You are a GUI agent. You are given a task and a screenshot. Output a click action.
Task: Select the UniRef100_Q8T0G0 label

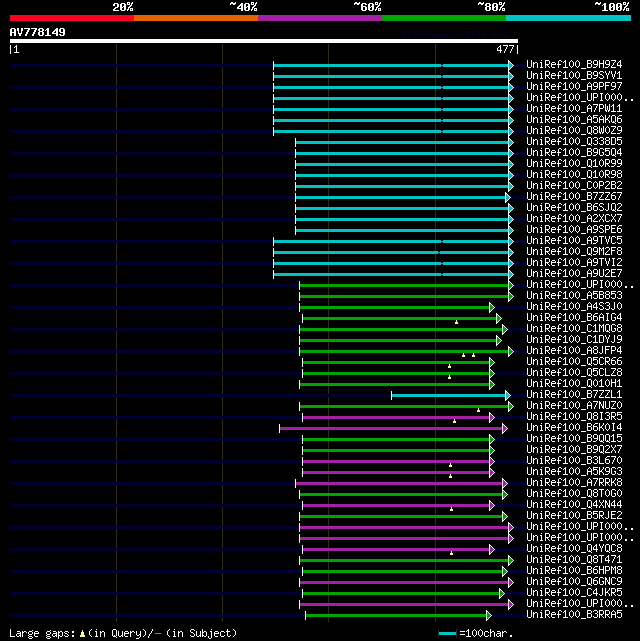pos(574,494)
